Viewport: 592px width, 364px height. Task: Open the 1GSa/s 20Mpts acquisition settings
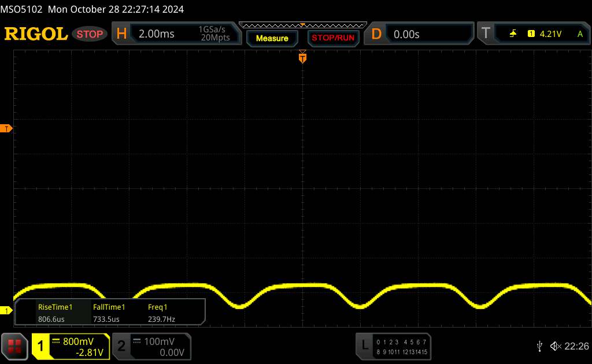click(214, 34)
